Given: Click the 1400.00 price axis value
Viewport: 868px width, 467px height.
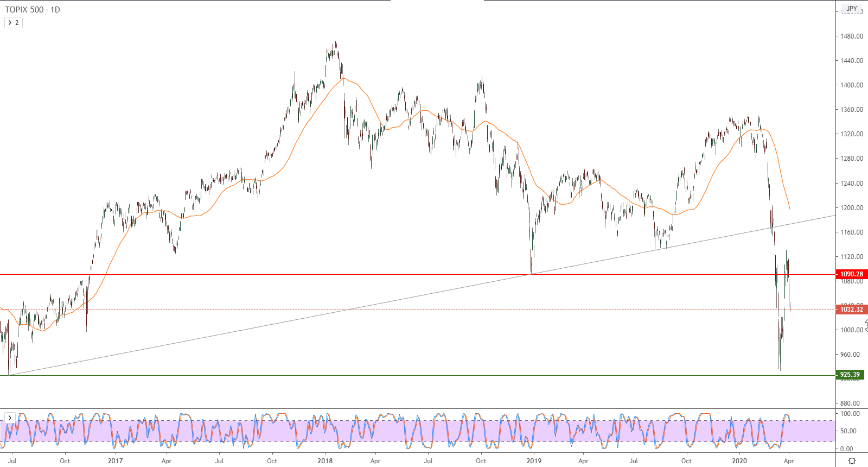Looking at the screenshot, I should coord(852,85).
